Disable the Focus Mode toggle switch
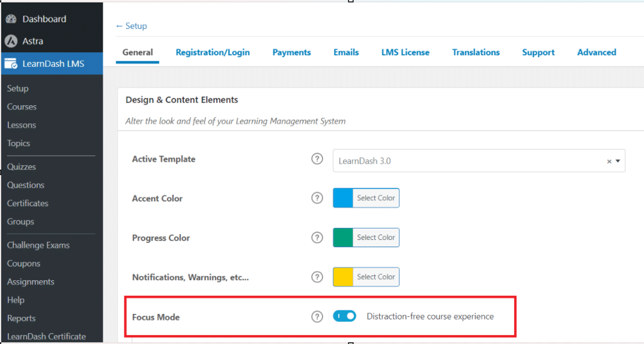 [345, 316]
